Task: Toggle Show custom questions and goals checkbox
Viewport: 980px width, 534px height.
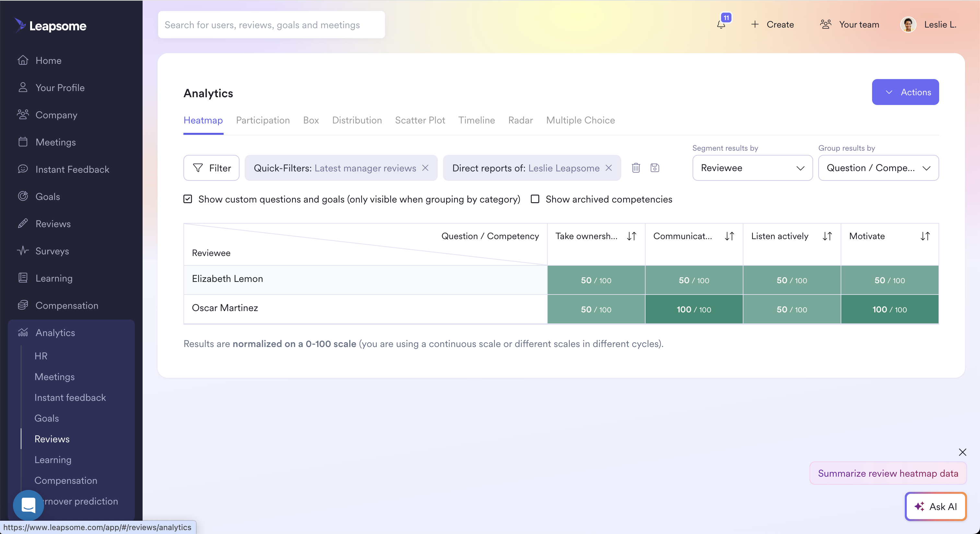Action: pyautogui.click(x=188, y=199)
